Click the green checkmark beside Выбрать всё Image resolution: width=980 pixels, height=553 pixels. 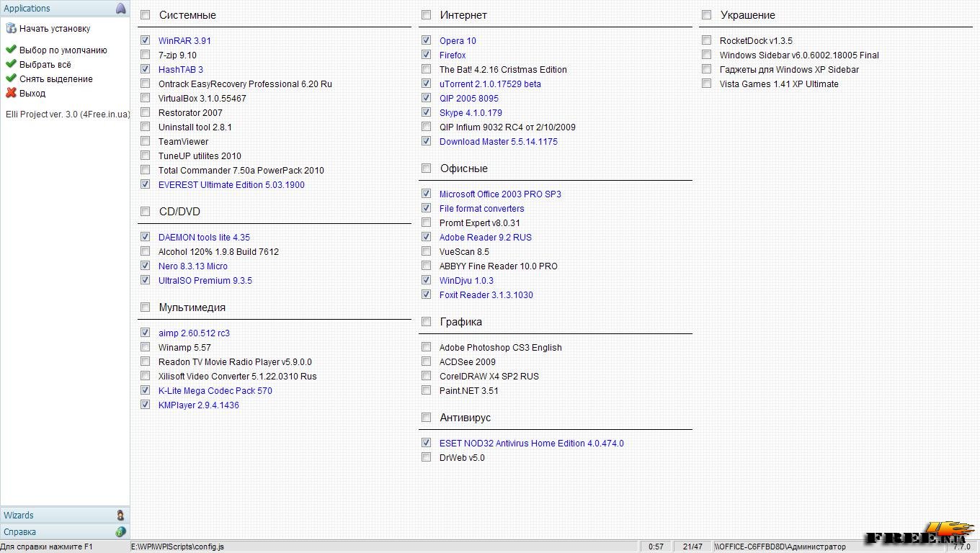(x=11, y=64)
